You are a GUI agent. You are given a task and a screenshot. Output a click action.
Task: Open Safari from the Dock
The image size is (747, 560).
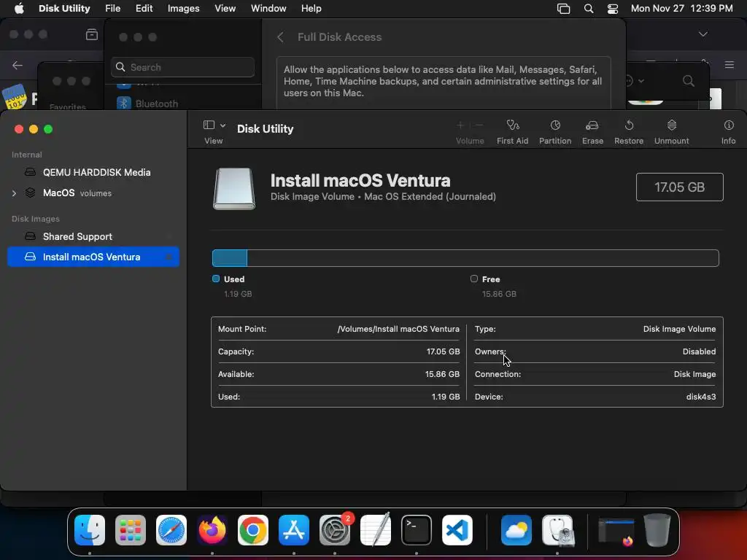tap(171, 530)
